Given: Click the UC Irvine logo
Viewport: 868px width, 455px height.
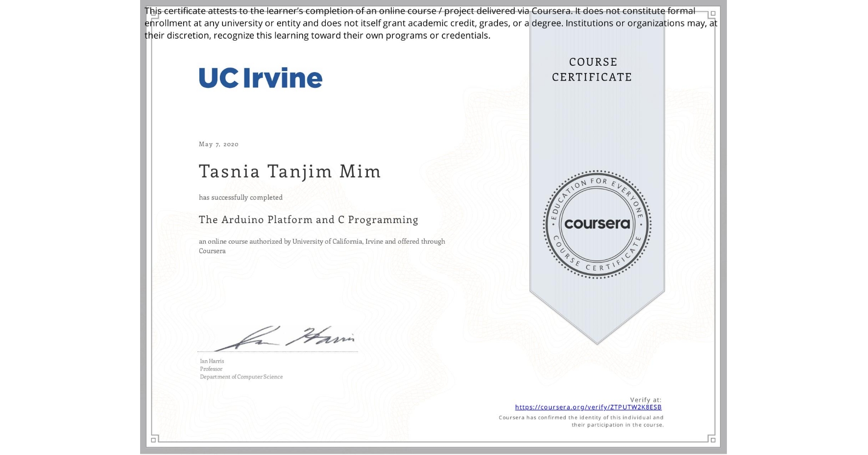Looking at the screenshot, I should click(261, 78).
